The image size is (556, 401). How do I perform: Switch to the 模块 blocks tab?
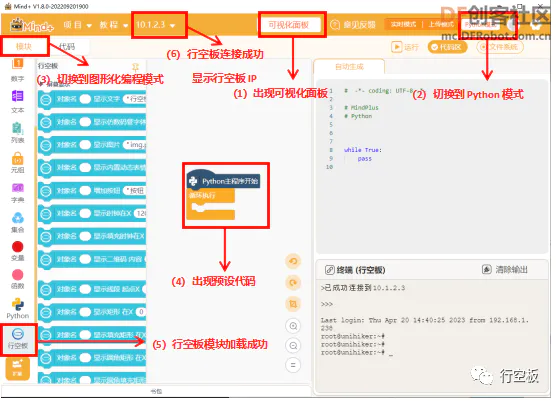24,46
